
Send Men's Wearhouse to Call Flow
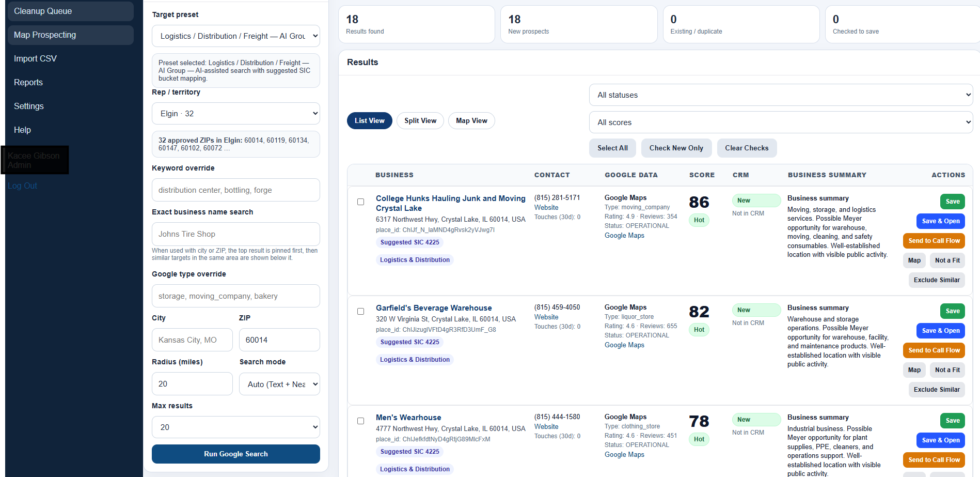[934, 460]
